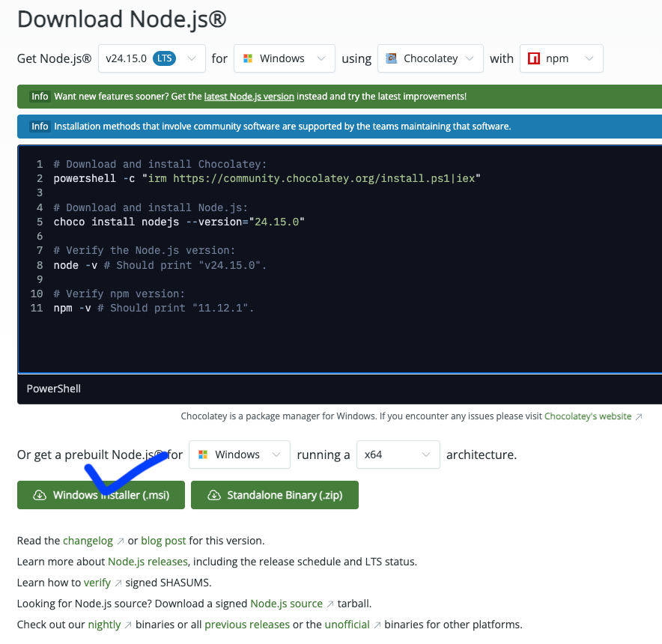Click the external arrow icon next to nightly
Image resolution: width=662 pixels, height=644 pixels.
[128, 625]
